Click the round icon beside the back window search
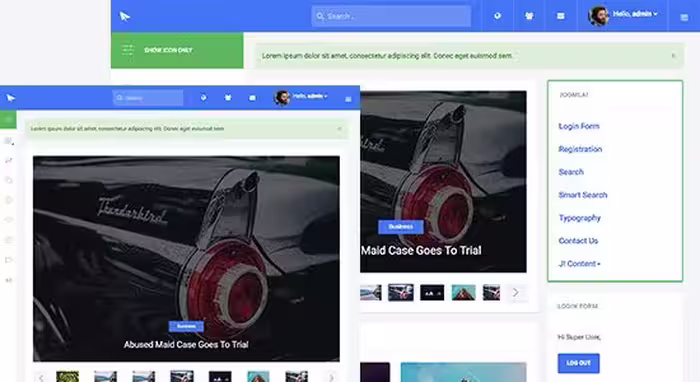700x382 pixels. click(497, 16)
